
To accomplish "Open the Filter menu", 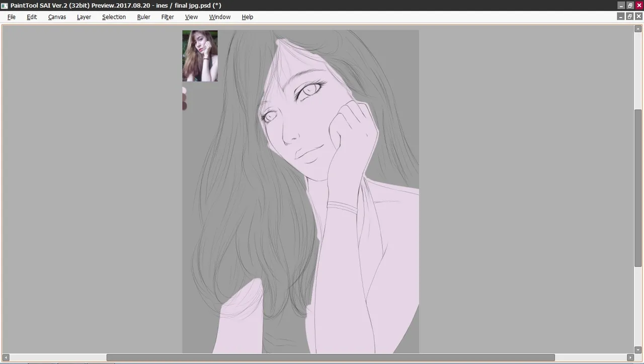I will click(x=168, y=17).
